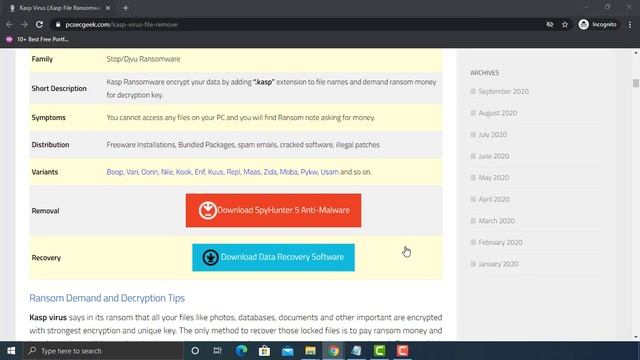Open File Explorer from taskbar

click(311, 351)
